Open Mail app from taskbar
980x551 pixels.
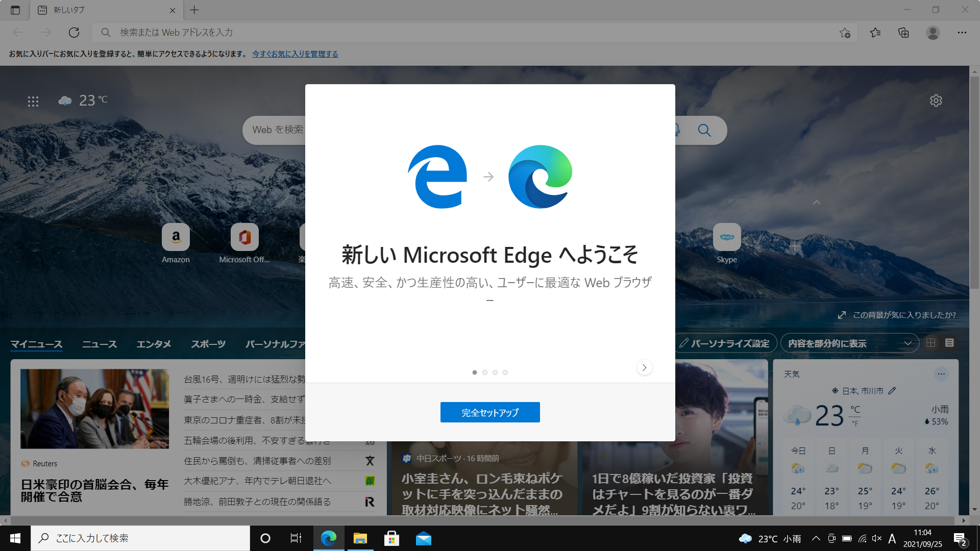(424, 538)
